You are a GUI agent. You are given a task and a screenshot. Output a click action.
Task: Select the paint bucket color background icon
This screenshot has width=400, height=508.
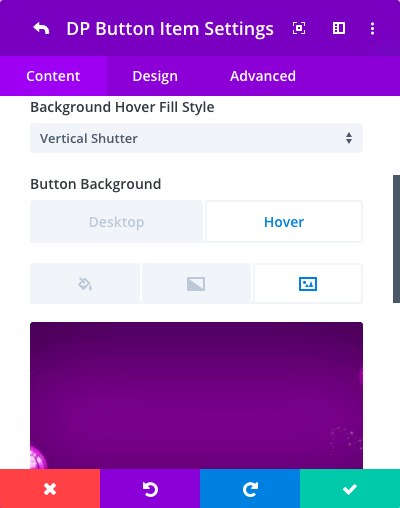click(x=85, y=284)
